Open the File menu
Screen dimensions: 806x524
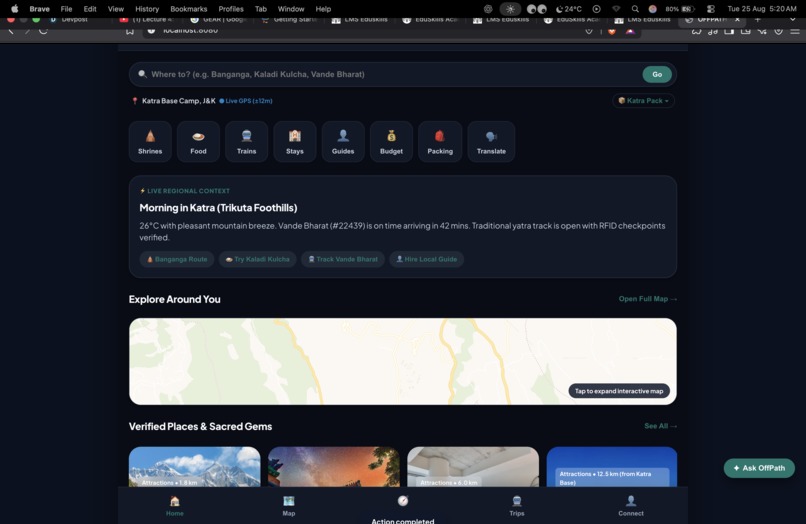pyautogui.click(x=66, y=9)
